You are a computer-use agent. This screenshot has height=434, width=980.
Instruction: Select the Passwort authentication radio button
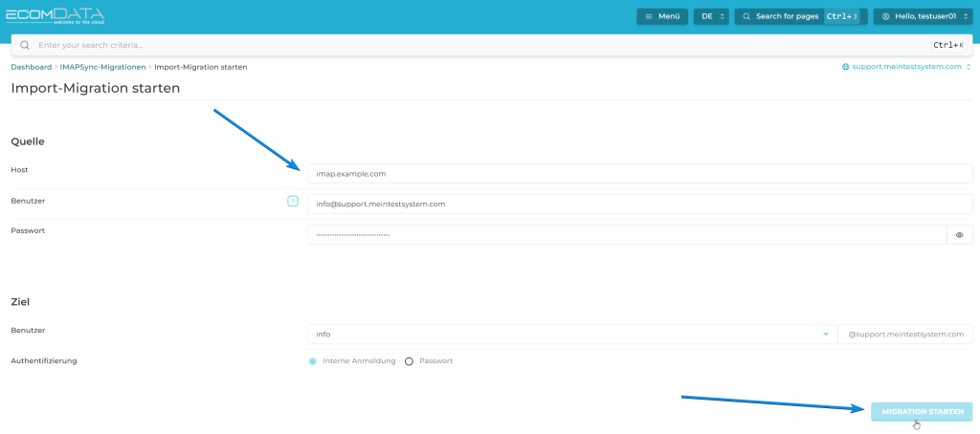(410, 361)
